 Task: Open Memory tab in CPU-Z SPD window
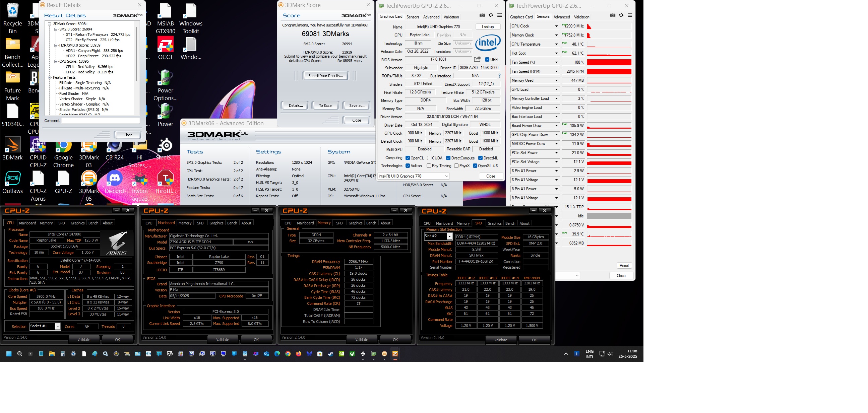tap(463, 223)
